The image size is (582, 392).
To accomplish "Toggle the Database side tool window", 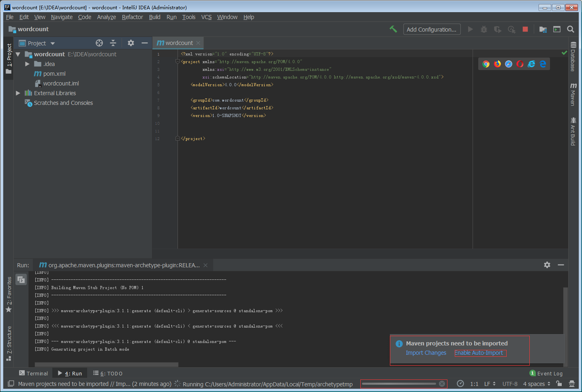I will pyautogui.click(x=573, y=57).
